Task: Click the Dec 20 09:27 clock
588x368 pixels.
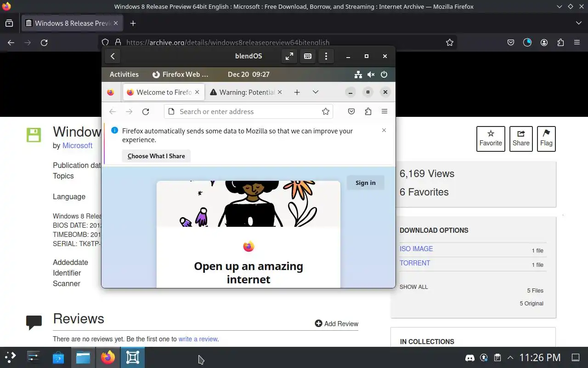Action: pos(249,75)
